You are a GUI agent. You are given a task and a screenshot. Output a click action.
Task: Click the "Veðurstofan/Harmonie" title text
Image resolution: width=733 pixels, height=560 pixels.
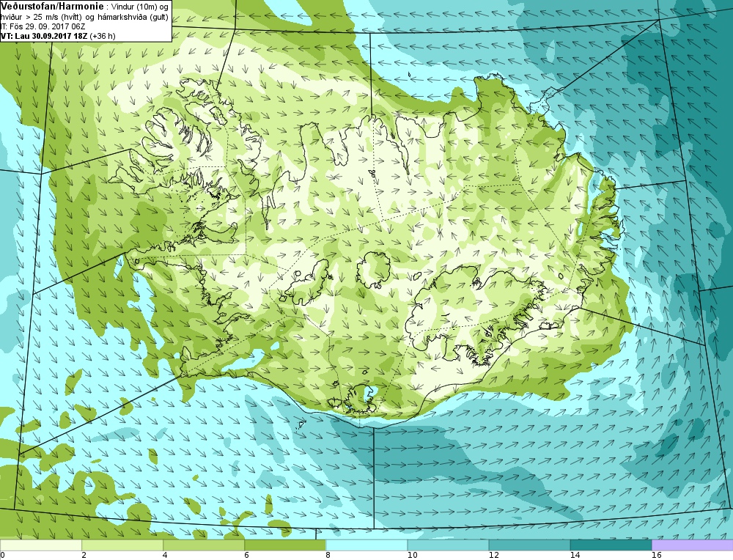click(52, 7)
